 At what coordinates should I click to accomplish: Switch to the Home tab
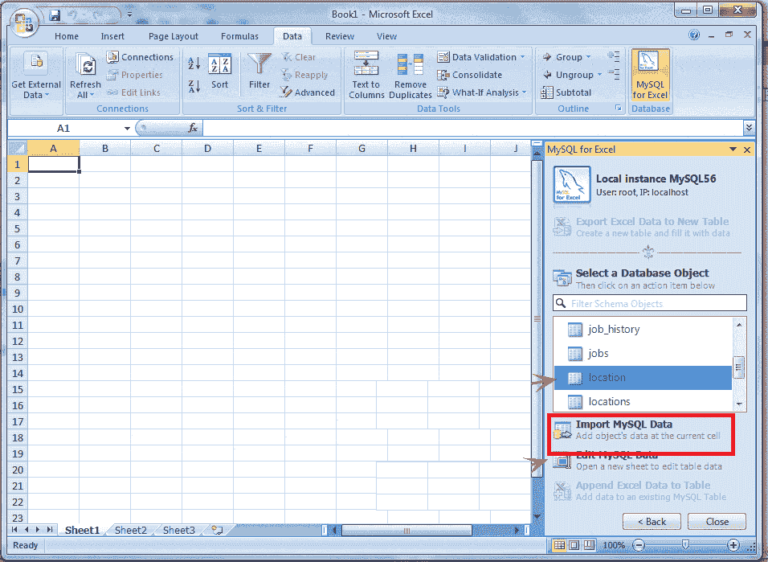pos(67,36)
